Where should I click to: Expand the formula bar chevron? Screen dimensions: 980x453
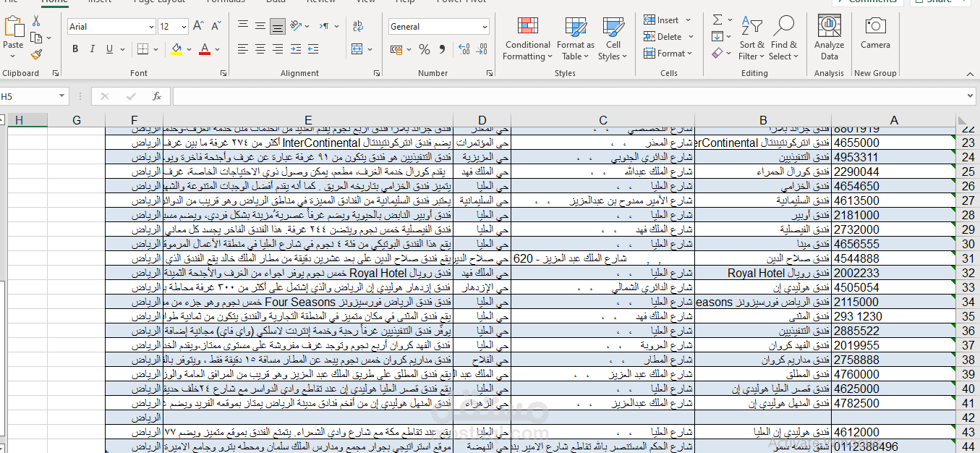[971, 96]
